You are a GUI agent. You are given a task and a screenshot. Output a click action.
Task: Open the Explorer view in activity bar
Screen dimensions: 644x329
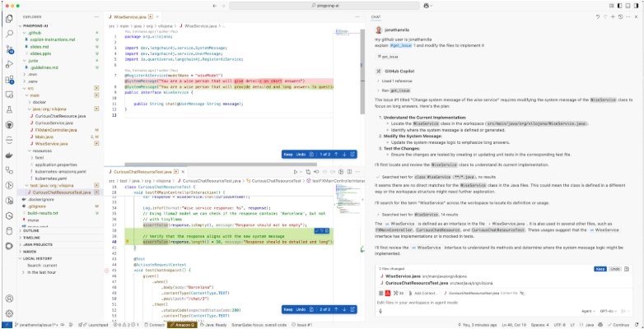tap(9, 18)
